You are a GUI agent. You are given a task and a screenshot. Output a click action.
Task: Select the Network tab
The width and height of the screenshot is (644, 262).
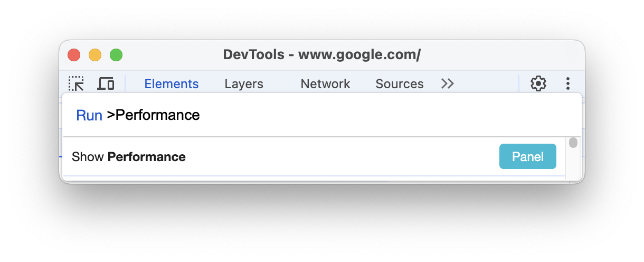(325, 84)
